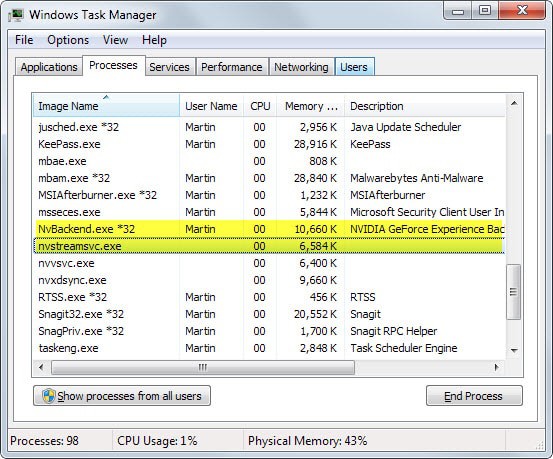
Task: Open the File menu
Action: pos(24,40)
